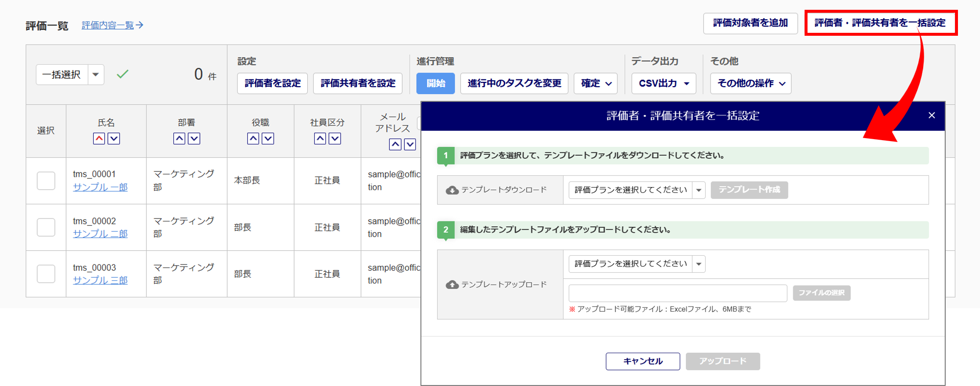Open サンプル 三郎 profile link
The height and width of the screenshot is (386, 980).
pyautogui.click(x=100, y=280)
